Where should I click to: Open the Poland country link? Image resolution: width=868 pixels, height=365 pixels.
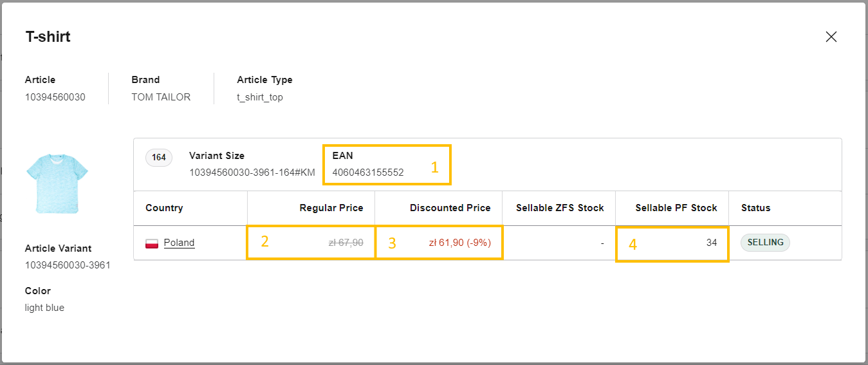pos(179,243)
